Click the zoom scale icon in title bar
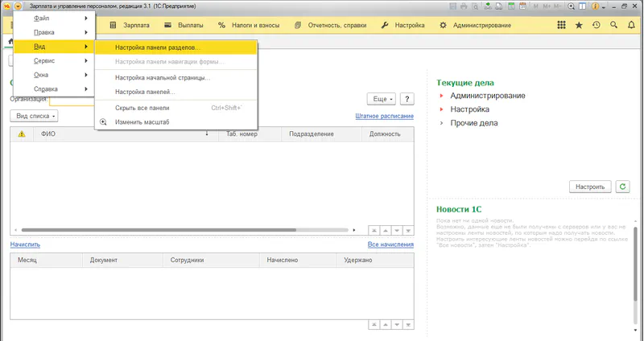 [x=572, y=6]
